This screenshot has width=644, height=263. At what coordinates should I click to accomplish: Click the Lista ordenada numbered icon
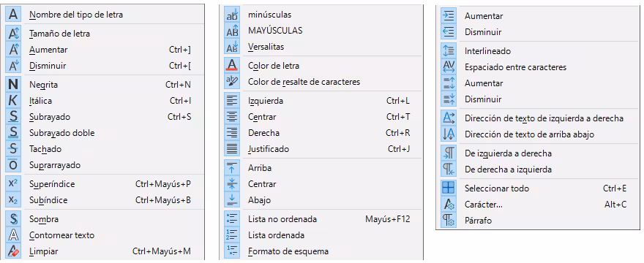click(232, 235)
